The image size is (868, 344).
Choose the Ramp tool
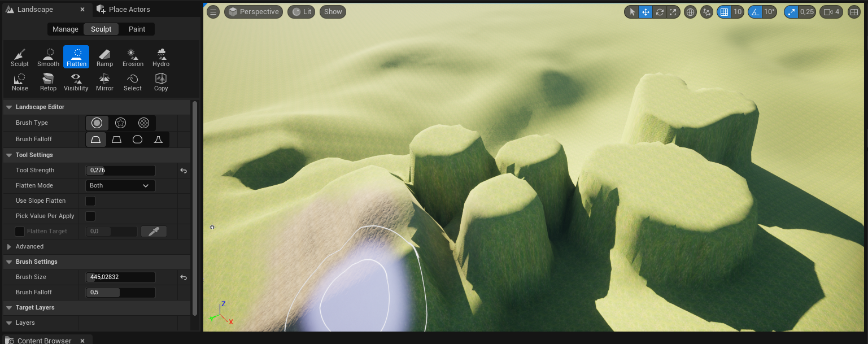pyautogui.click(x=104, y=57)
